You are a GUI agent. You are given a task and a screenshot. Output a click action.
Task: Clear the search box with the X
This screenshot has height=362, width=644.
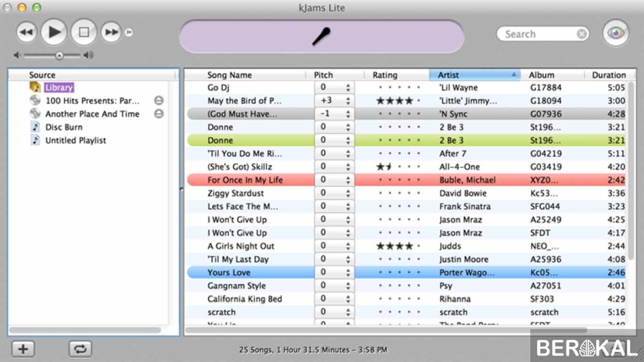(582, 34)
